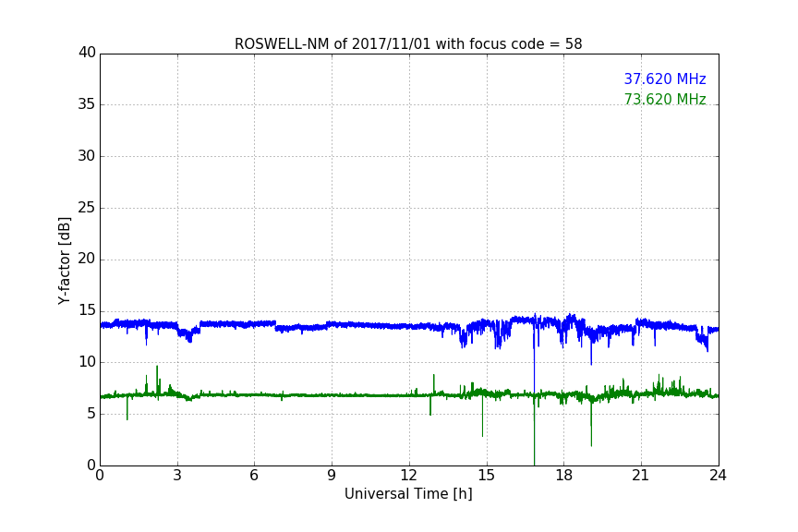This screenshot has width=798, height=532.
Task: Click the y-axis tick label '15'
Action: tap(87, 310)
